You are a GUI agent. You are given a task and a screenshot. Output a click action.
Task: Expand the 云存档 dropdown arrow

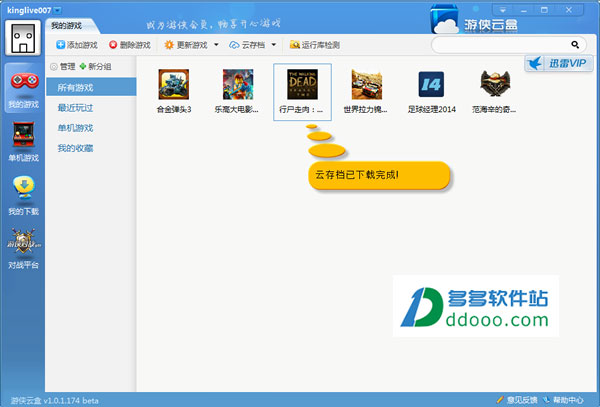click(x=274, y=45)
